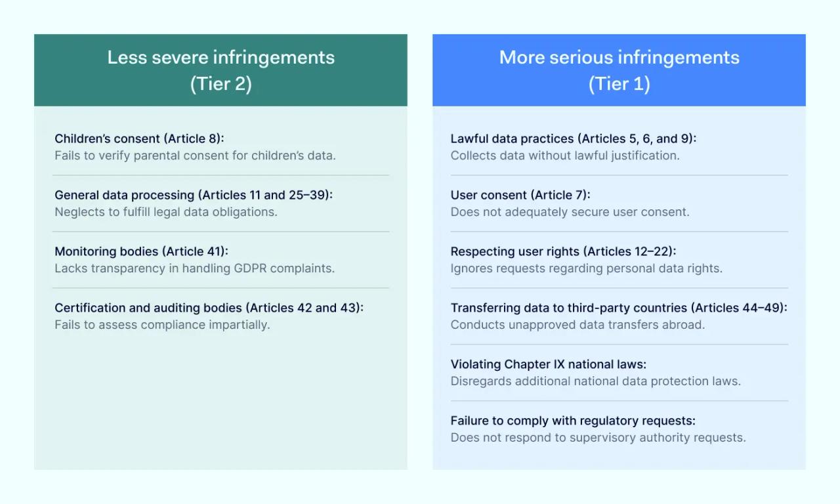
Task: Select 'Transferring data to third-party countries' heading
Action: pyautogui.click(x=618, y=308)
